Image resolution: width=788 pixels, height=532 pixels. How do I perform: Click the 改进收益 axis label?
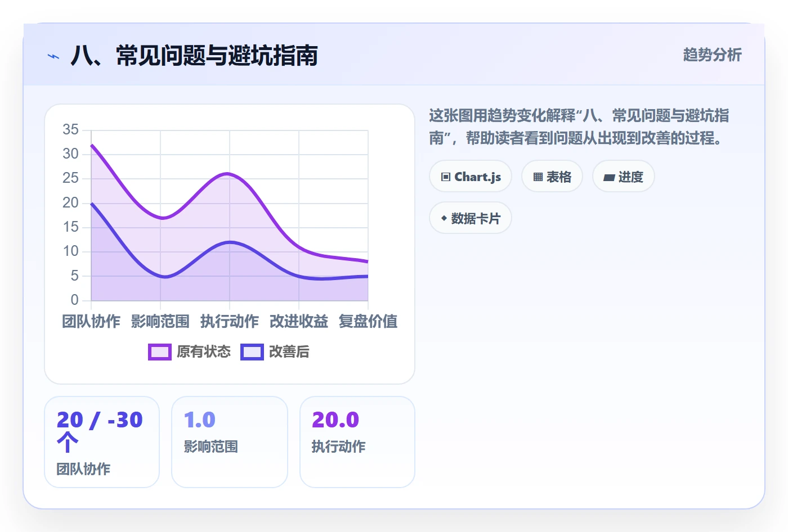coord(299,322)
